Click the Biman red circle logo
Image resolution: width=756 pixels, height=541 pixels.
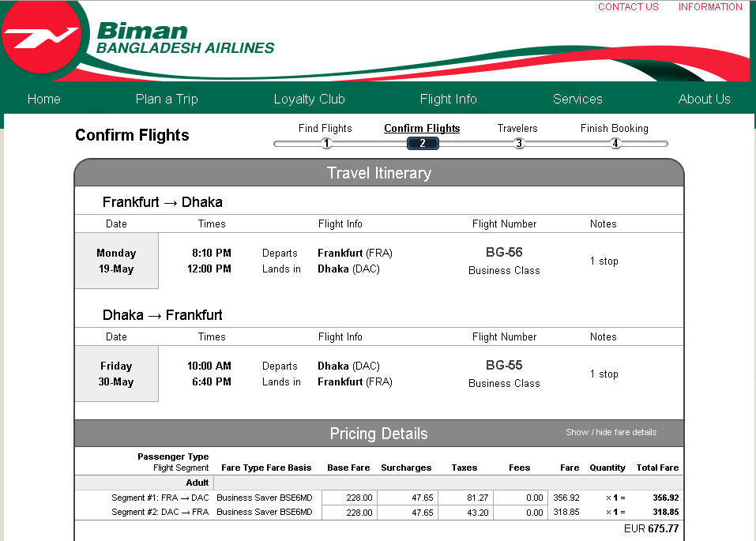pos(41,36)
